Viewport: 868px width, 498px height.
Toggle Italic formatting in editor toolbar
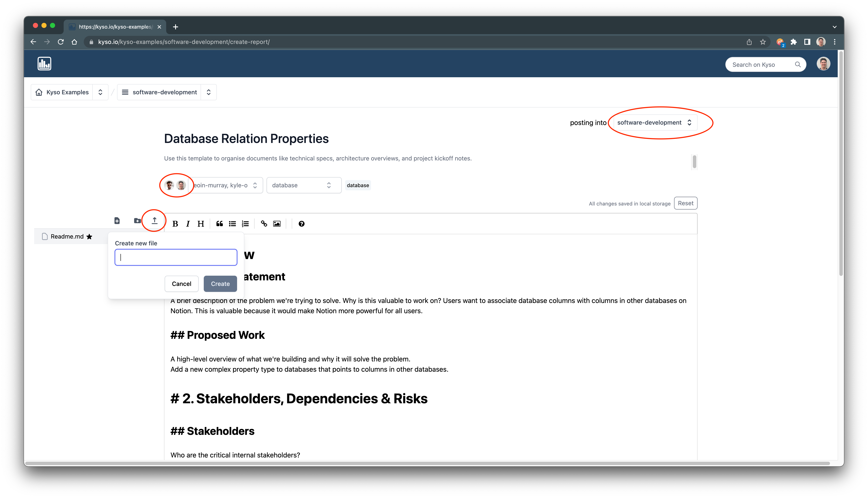coord(188,224)
